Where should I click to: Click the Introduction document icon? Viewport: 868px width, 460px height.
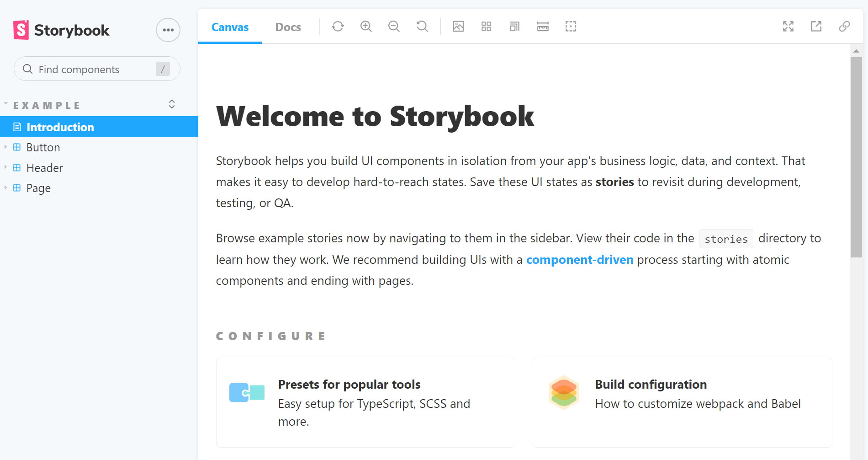tap(17, 127)
